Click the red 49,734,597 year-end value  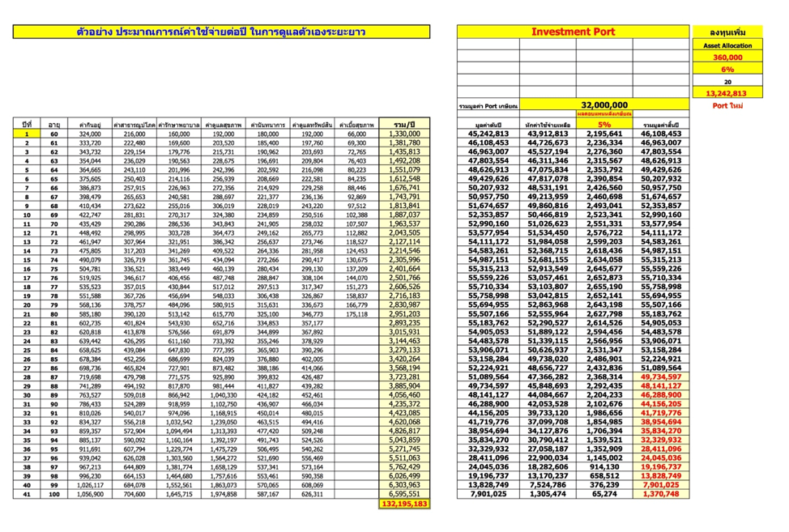tap(661, 377)
